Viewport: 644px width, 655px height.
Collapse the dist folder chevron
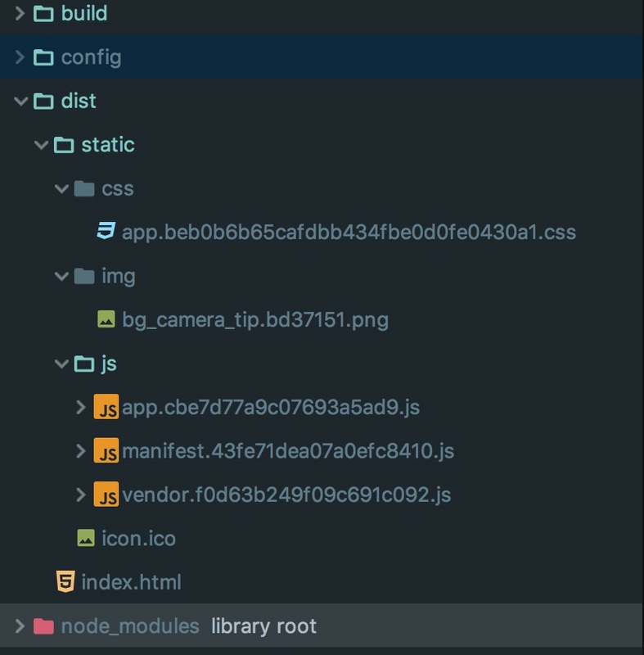(x=20, y=101)
